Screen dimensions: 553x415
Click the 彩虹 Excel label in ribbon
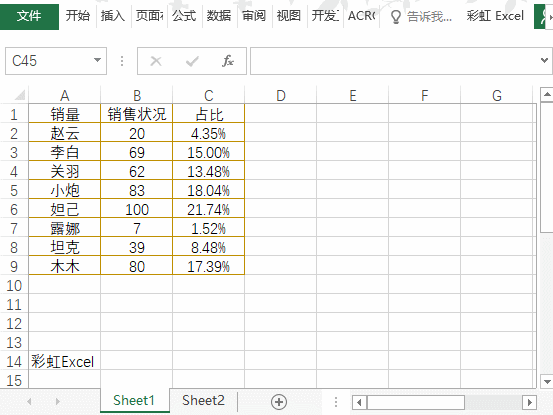495,16
